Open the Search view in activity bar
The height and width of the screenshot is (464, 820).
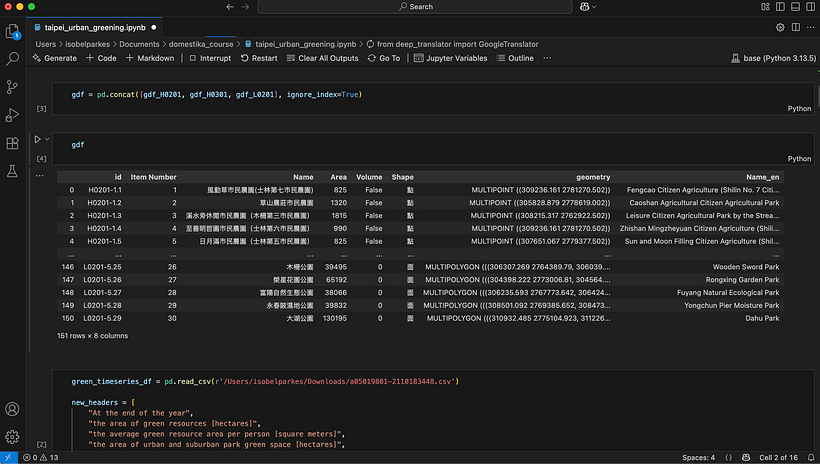tap(13, 59)
